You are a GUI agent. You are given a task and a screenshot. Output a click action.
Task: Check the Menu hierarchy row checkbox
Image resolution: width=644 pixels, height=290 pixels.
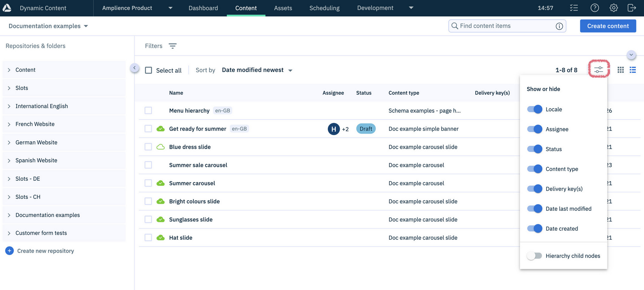click(148, 110)
